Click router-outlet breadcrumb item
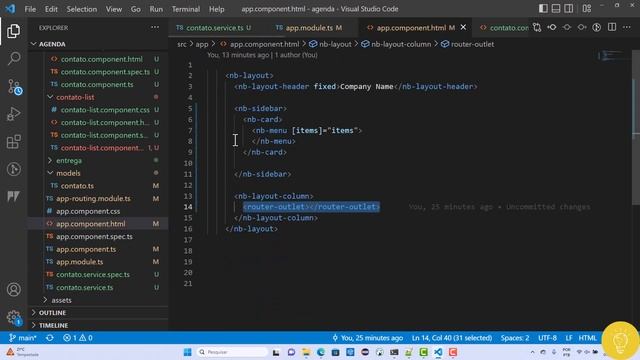640x360 pixels. pyautogui.click(x=467, y=44)
